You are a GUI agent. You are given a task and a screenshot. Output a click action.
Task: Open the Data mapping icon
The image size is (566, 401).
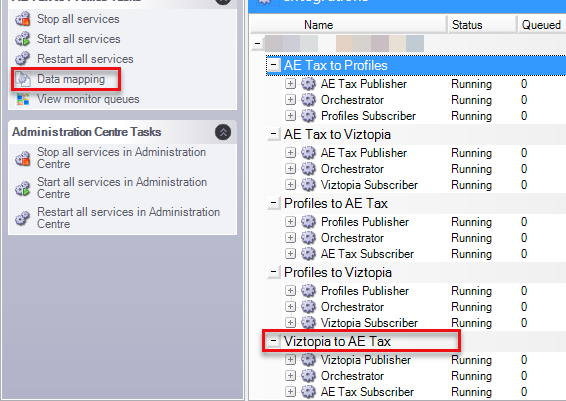(23, 79)
